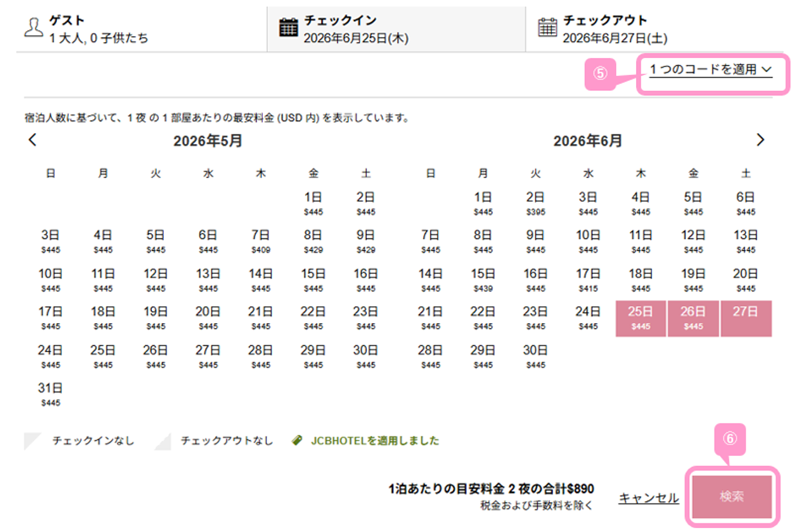805x532 pixels.
Task: Click the green JCBHOTEL promo tag icon
Action: tap(297, 441)
